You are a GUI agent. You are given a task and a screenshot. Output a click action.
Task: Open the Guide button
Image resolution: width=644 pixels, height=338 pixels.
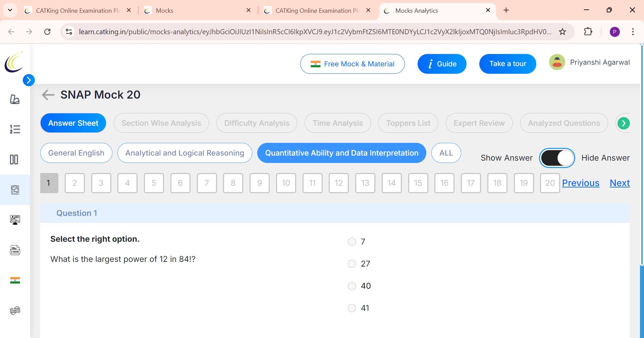pyautogui.click(x=442, y=64)
